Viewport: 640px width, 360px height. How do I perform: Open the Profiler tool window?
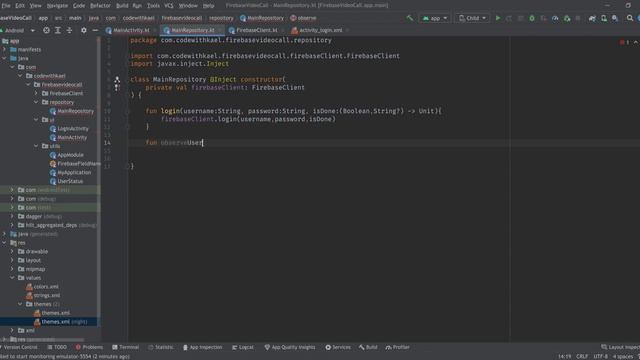[x=398, y=347]
